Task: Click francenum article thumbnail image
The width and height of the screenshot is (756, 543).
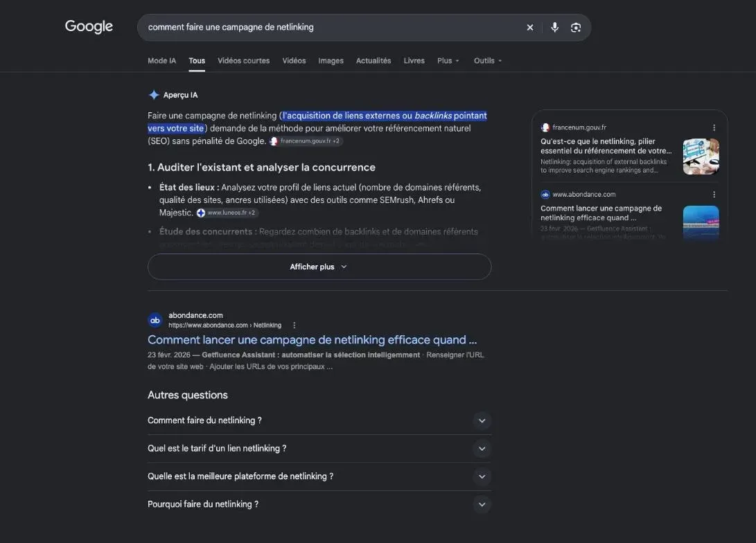Action: click(701, 157)
